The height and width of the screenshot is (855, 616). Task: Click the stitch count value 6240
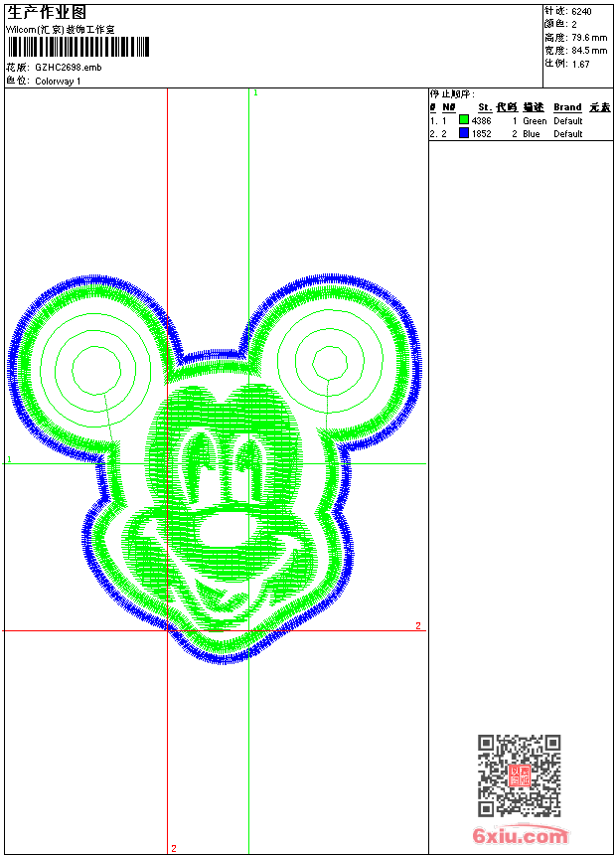[x=581, y=11]
